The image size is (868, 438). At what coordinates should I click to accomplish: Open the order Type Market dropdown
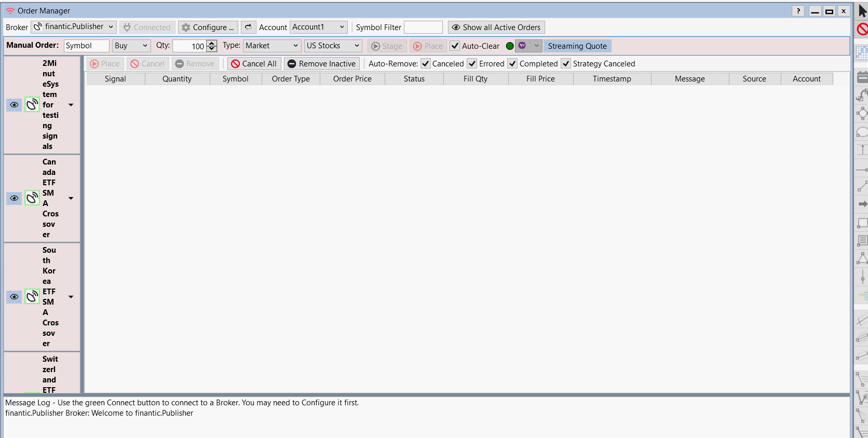pos(272,46)
